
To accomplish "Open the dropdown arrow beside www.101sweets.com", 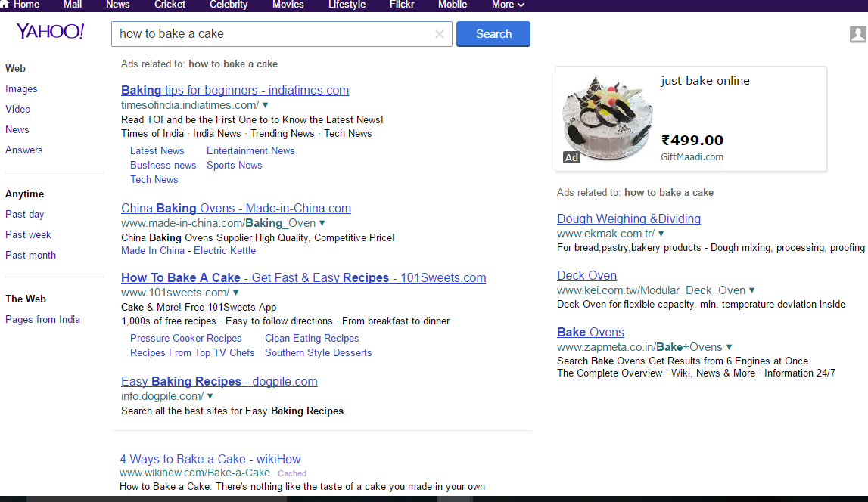I will click(x=235, y=293).
